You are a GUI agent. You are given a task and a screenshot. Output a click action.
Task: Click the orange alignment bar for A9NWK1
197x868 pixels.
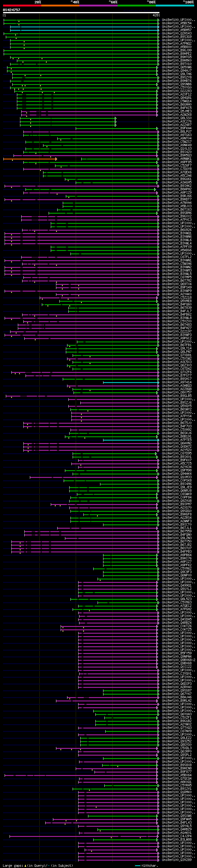point(30,159)
